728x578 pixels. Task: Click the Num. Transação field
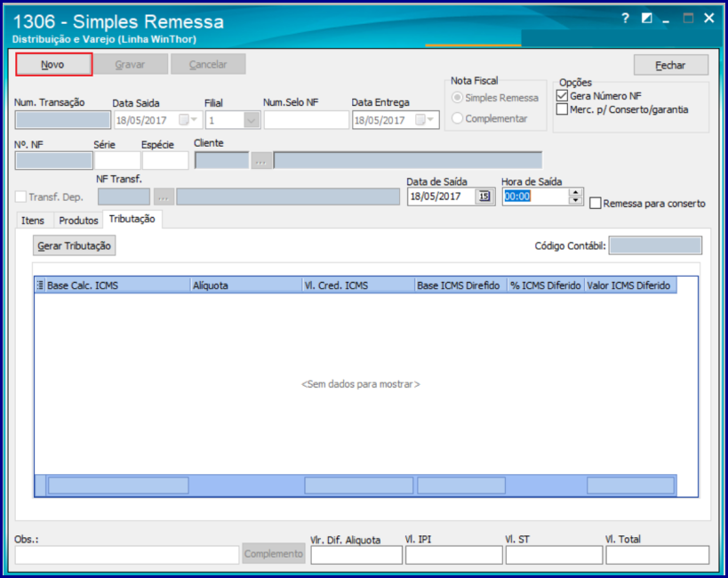[63, 120]
